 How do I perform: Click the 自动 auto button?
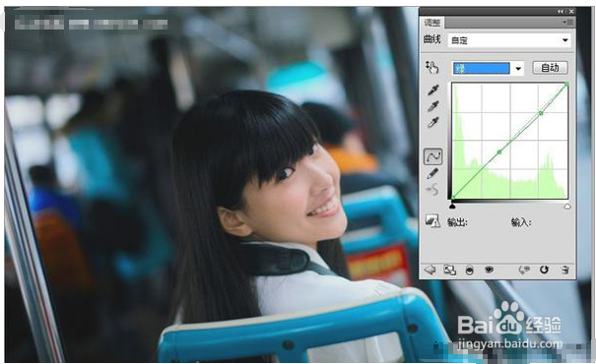[550, 68]
